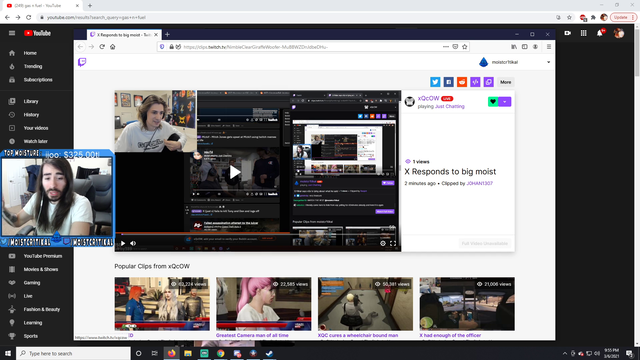
Task: Reload the page in Chrome
Action: [29, 18]
